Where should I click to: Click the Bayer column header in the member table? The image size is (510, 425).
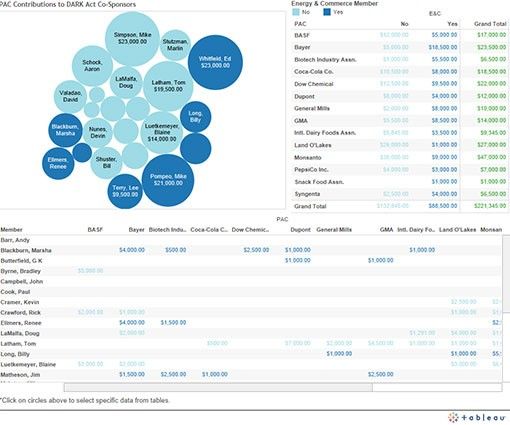pyautogui.click(x=136, y=229)
